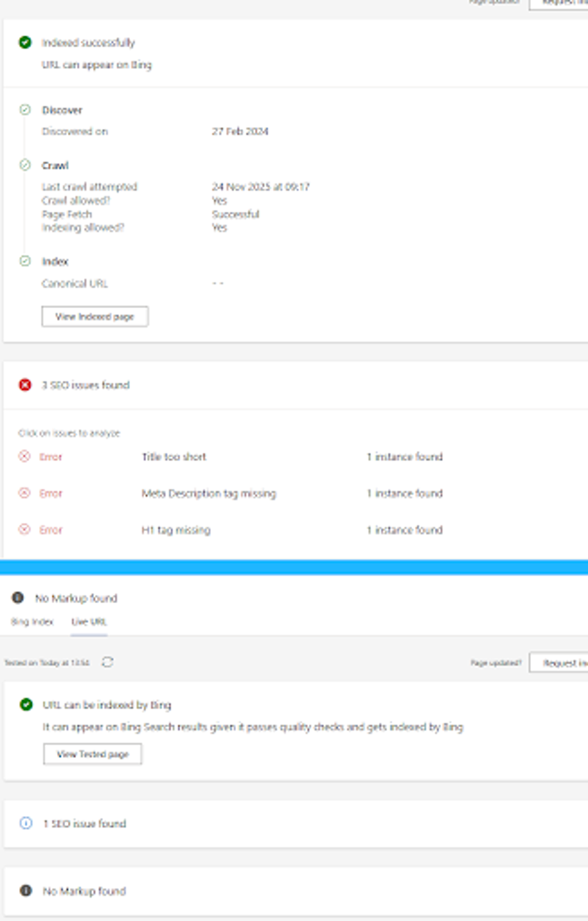Click the check icon beside Crawl
Viewport: 588px width, 921px height.
pos(25,164)
